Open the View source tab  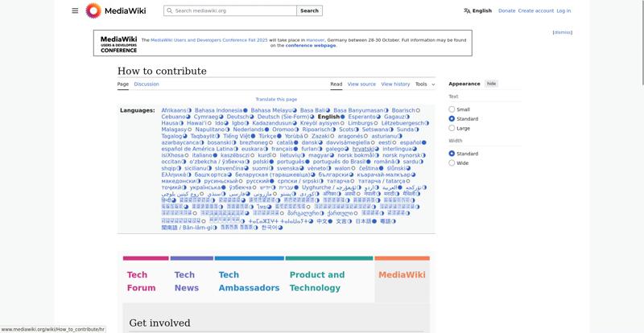[x=361, y=84]
